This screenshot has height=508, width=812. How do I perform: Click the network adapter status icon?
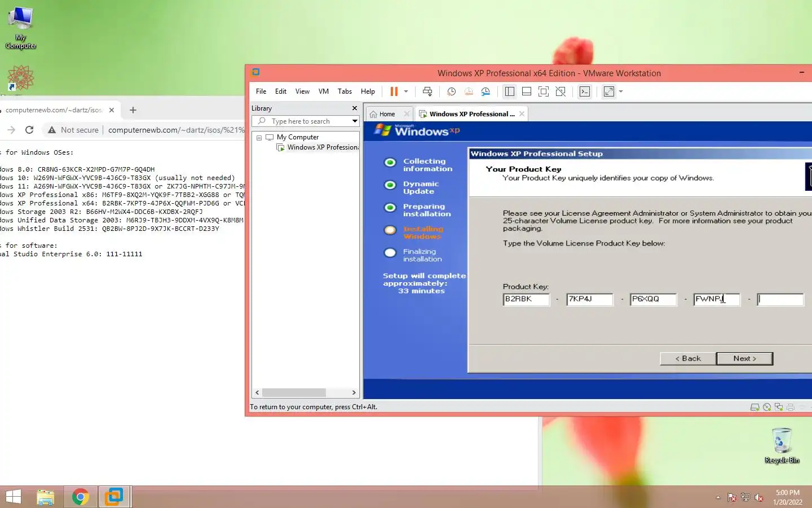[x=779, y=407]
